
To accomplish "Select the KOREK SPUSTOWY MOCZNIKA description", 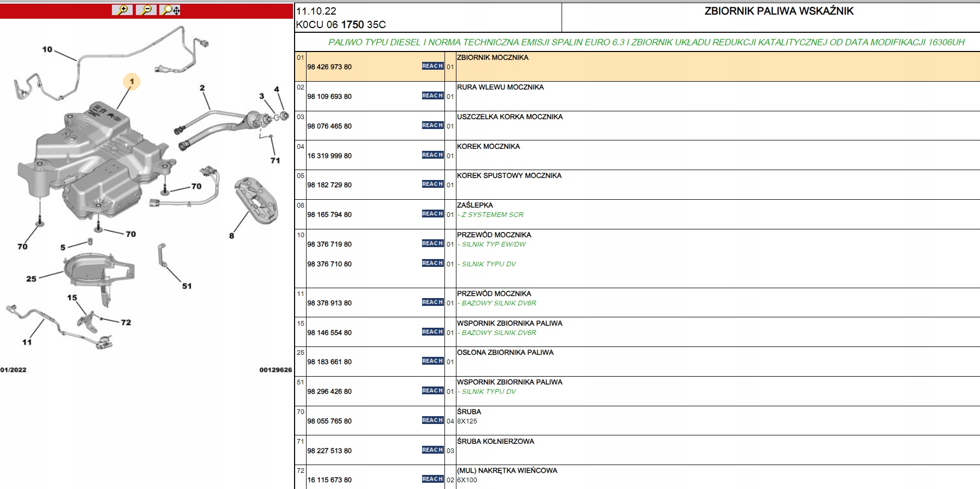I will (509, 176).
